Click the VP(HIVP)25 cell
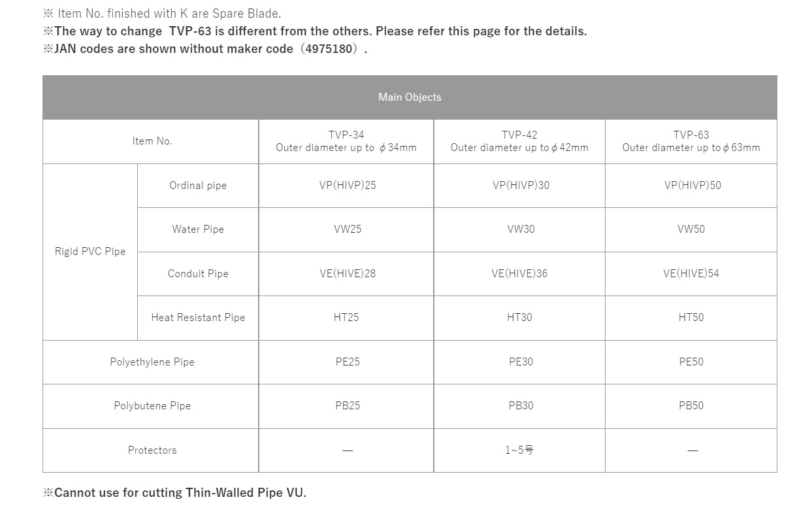 click(347, 186)
